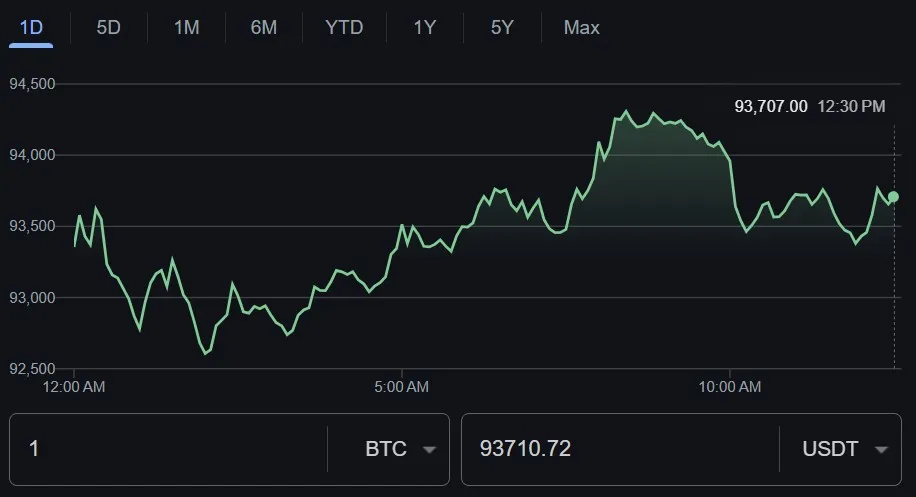916x497 pixels.
Task: Select the Max time range
Action: [x=581, y=27]
